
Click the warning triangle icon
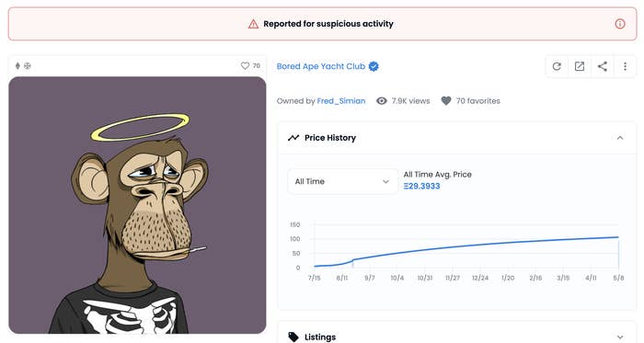tap(253, 24)
